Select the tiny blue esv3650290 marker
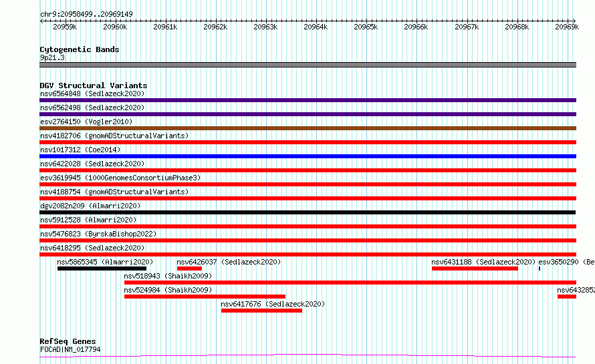This screenshot has height=364, width=595. click(540, 268)
